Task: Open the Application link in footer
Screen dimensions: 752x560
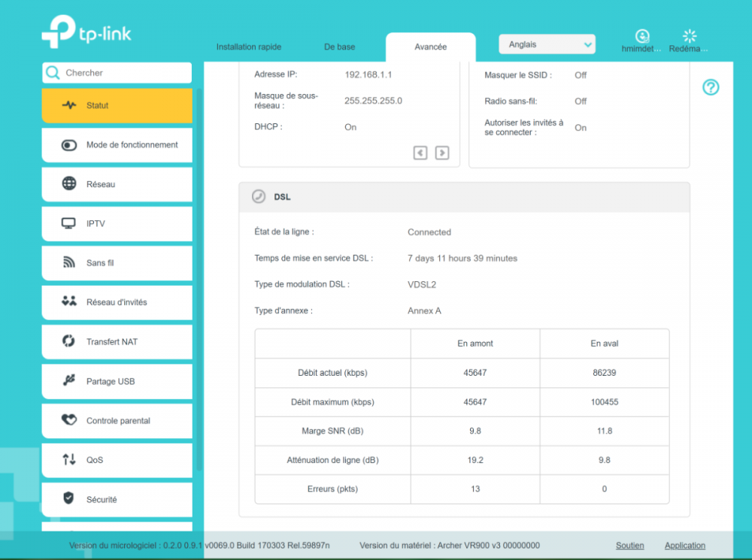Action: tap(684, 546)
